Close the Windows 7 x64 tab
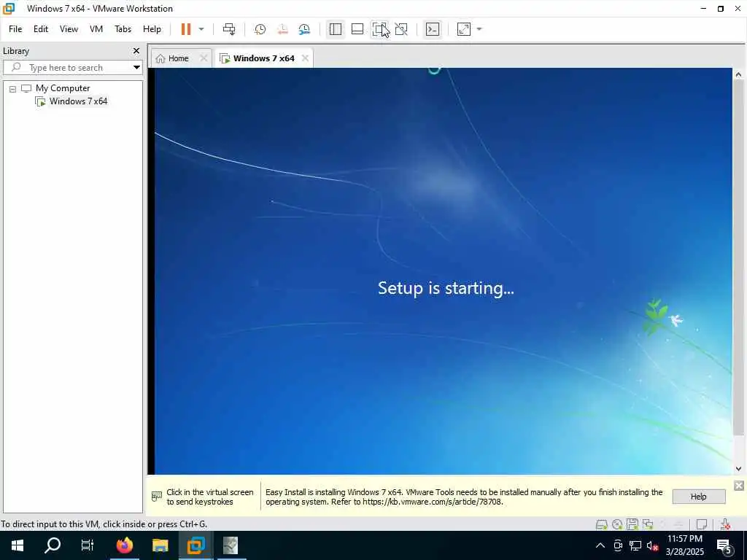Screen dimensions: 747x560 tap(306, 58)
